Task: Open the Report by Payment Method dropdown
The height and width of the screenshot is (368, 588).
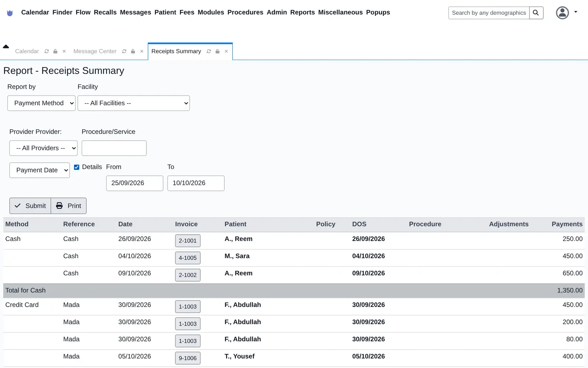Action: pos(41,103)
